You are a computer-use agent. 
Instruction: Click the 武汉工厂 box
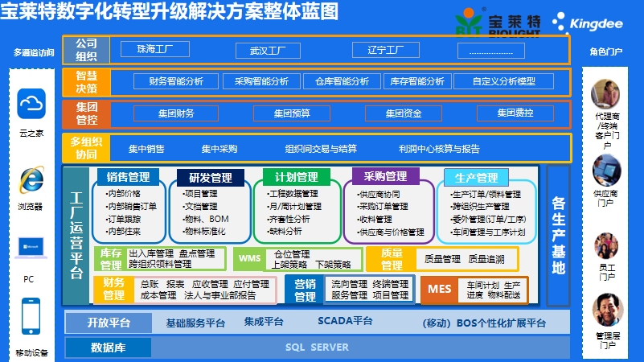tap(262, 50)
